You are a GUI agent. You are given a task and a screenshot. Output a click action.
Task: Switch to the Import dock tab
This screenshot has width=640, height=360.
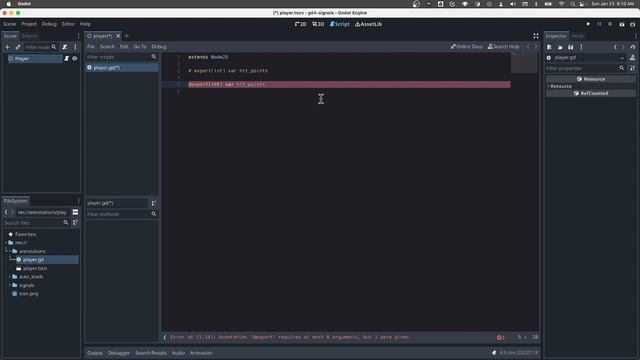(29, 36)
